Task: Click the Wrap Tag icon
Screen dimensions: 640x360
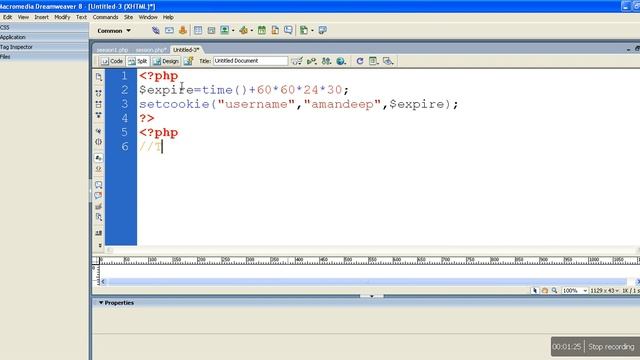Action: (x=99, y=207)
